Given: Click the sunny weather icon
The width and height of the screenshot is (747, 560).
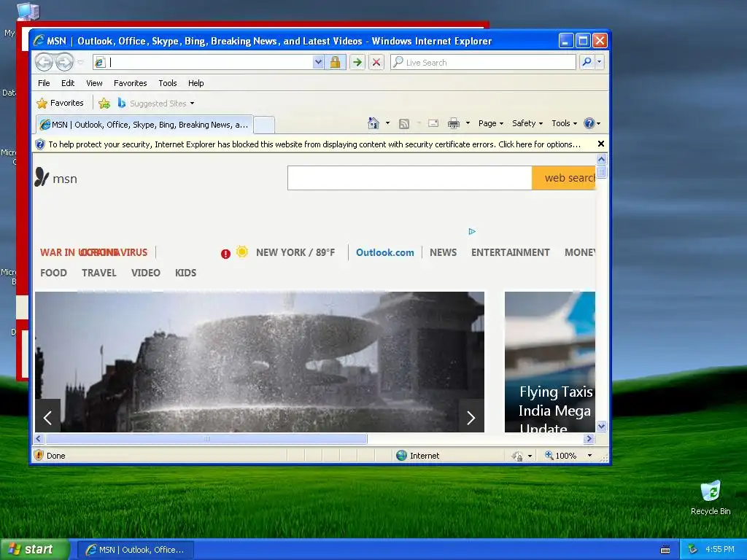Looking at the screenshot, I should [242, 252].
